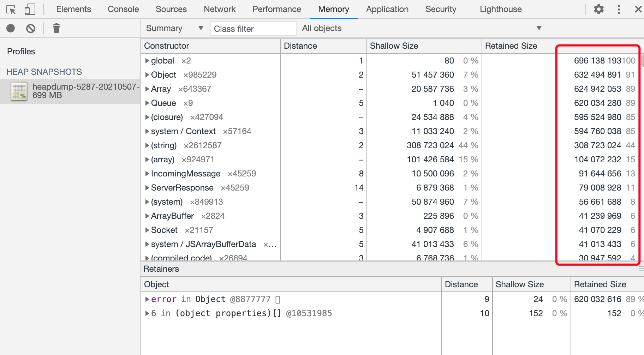Open the Sources tab
The image size is (644, 355).
[171, 9]
